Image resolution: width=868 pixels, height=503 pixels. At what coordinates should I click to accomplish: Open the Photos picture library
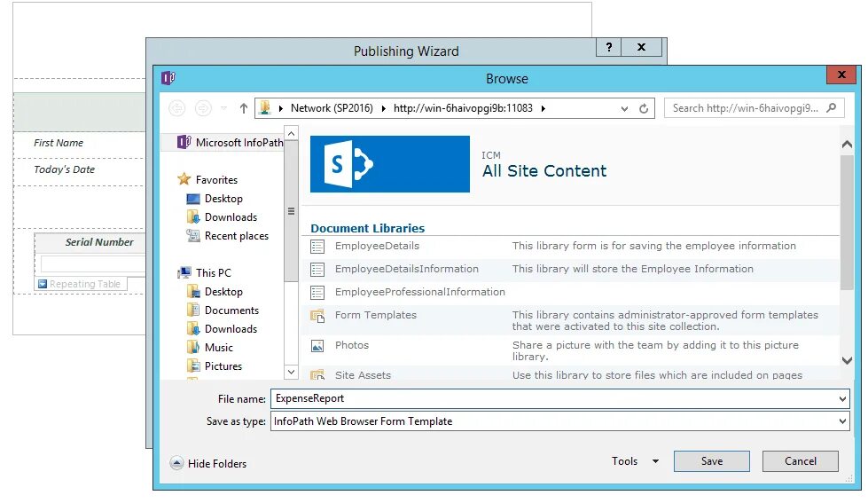[x=351, y=345]
